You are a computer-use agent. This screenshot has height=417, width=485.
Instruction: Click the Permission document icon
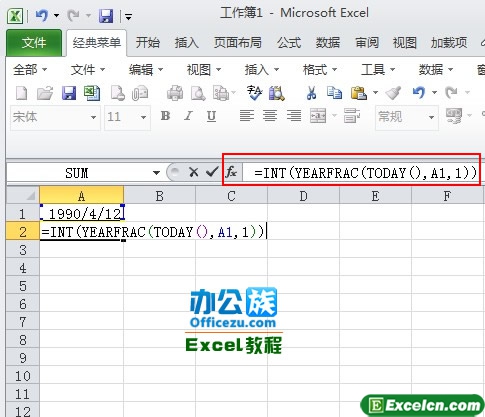(x=117, y=93)
